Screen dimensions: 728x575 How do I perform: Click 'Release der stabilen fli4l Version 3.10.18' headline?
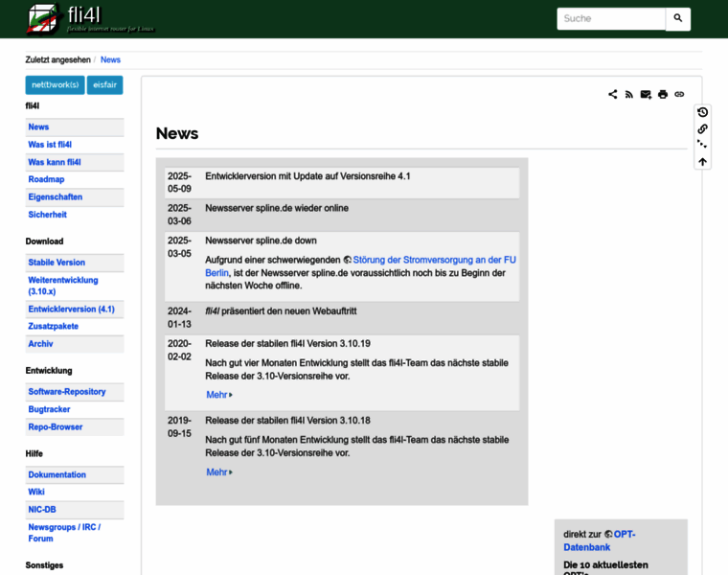pyautogui.click(x=288, y=421)
